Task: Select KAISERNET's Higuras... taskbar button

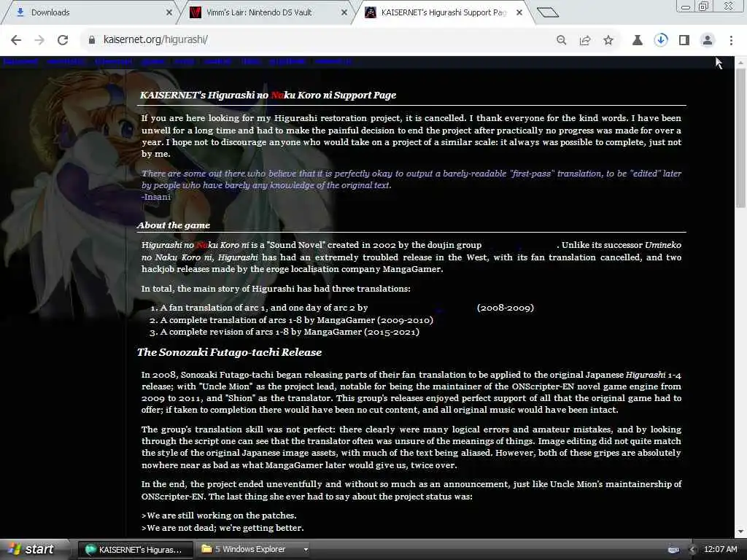Action: pyautogui.click(x=135, y=550)
